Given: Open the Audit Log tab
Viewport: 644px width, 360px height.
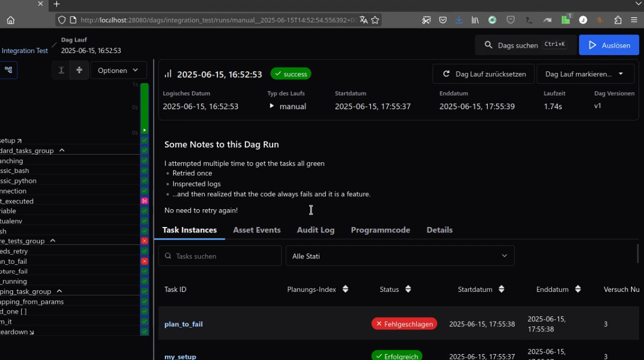Looking at the screenshot, I should click(315, 230).
